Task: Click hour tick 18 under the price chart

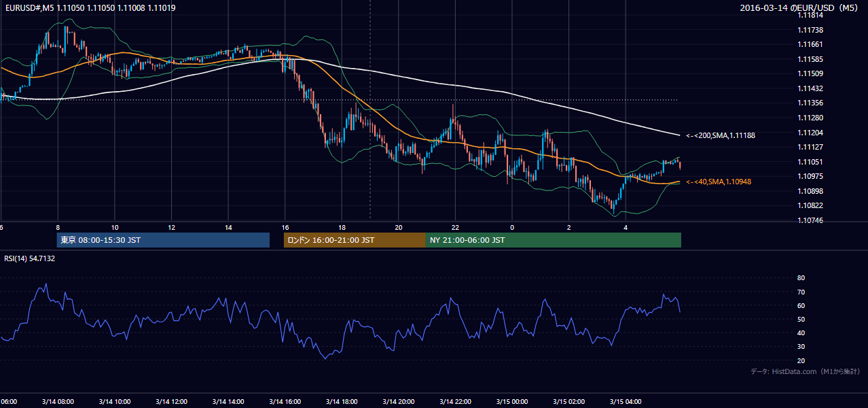Action: [x=342, y=227]
